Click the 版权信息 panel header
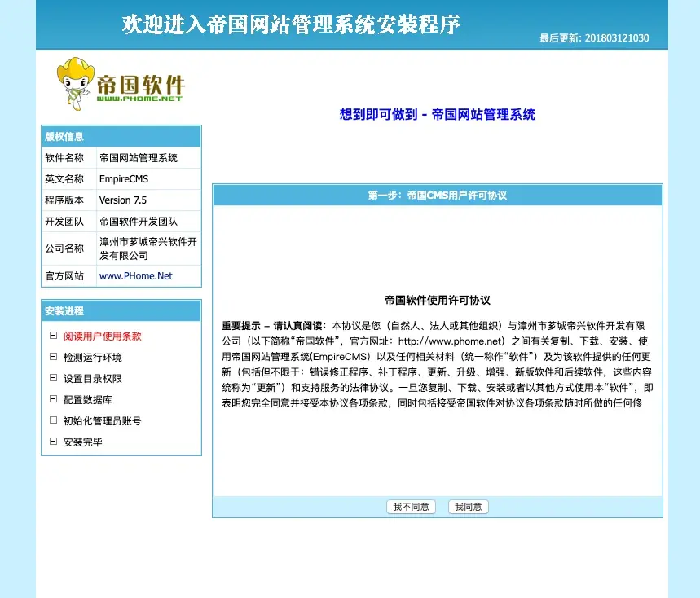Screen dimensions: 700x598 click(121, 137)
